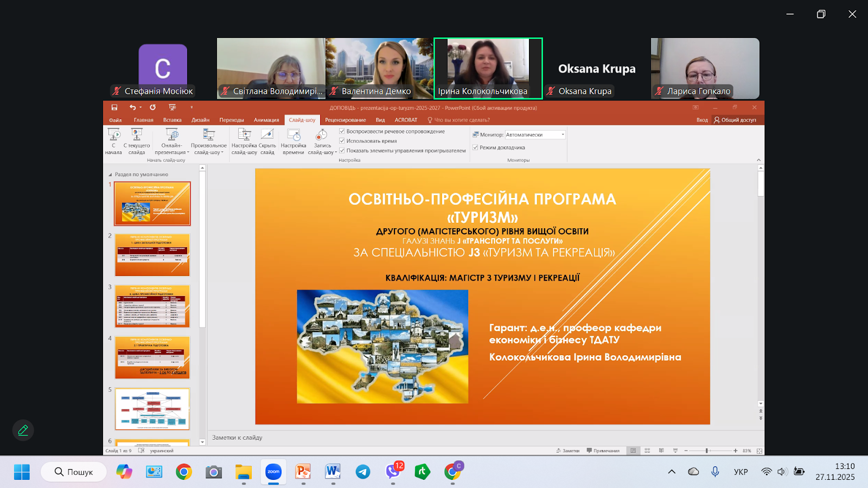Collapse 'Раздел по умолчанию' section
Image resolution: width=868 pixels, height=488 pixels.
point(110,175)
